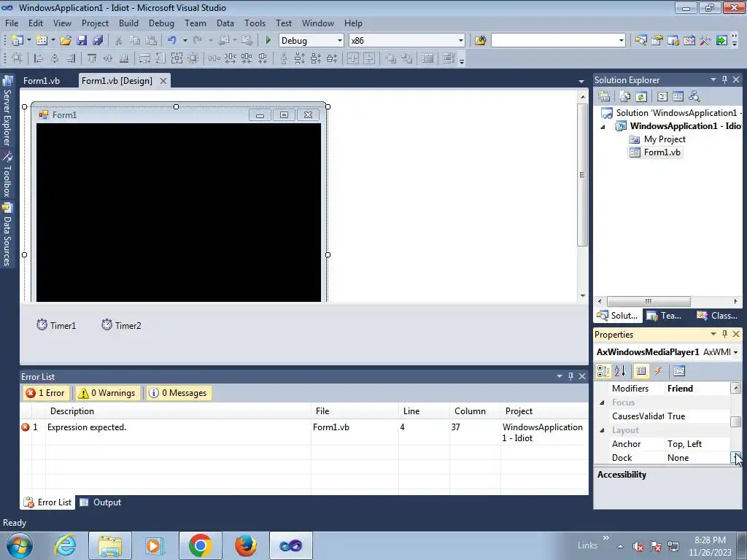Click the New Project toolbar icon
The height and width of the screenshot is (560, 747).
18,41
